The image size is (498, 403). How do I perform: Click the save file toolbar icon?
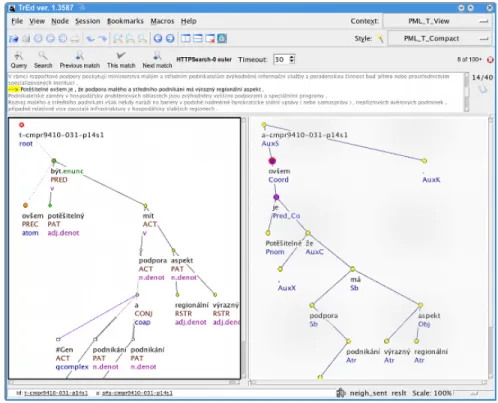26,39
